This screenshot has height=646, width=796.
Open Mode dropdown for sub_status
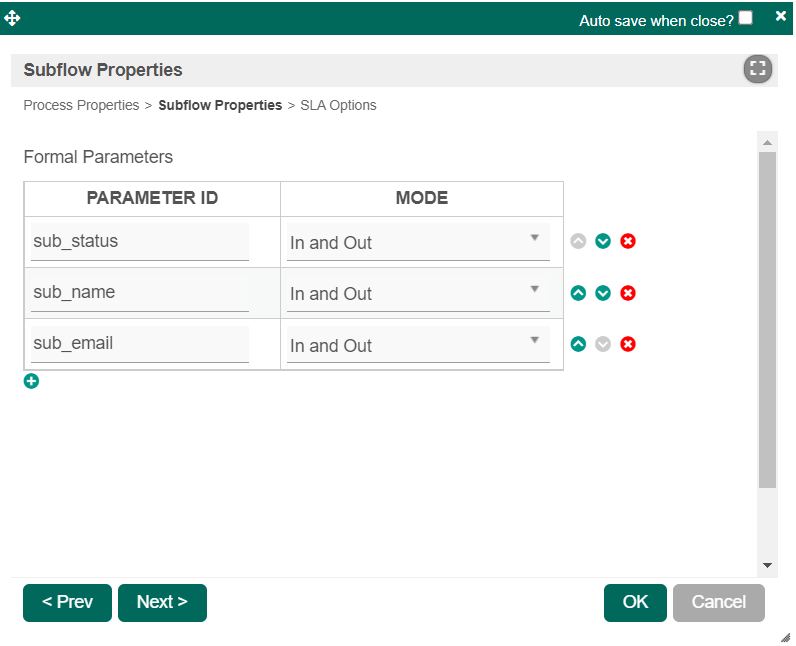pos(418,242)
